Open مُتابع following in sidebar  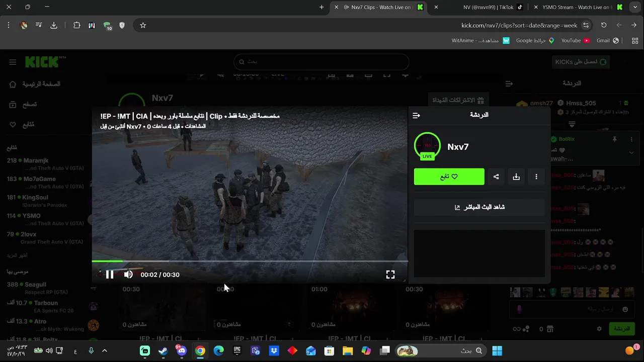22,125
